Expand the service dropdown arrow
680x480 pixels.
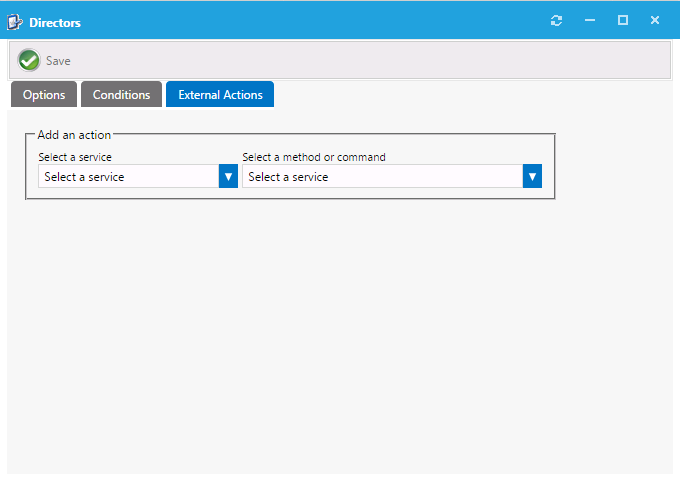point(228,177)
